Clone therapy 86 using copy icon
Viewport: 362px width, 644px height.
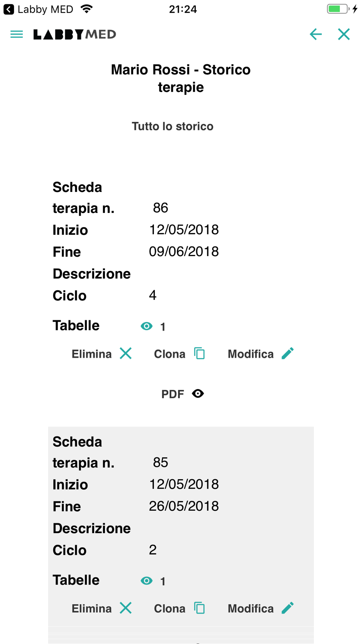pyautogui.click(x=199, y=353)
